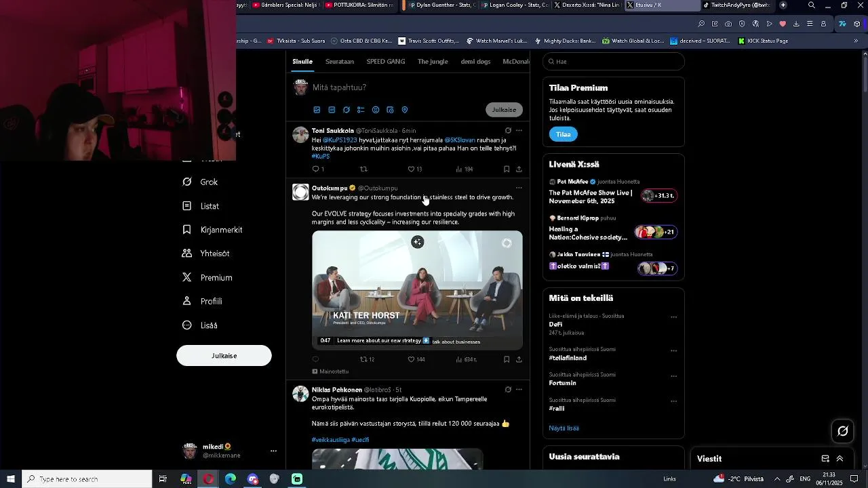868x488 pixels.
Task: Open KICK Status Page bookmark
Action: 763,41
